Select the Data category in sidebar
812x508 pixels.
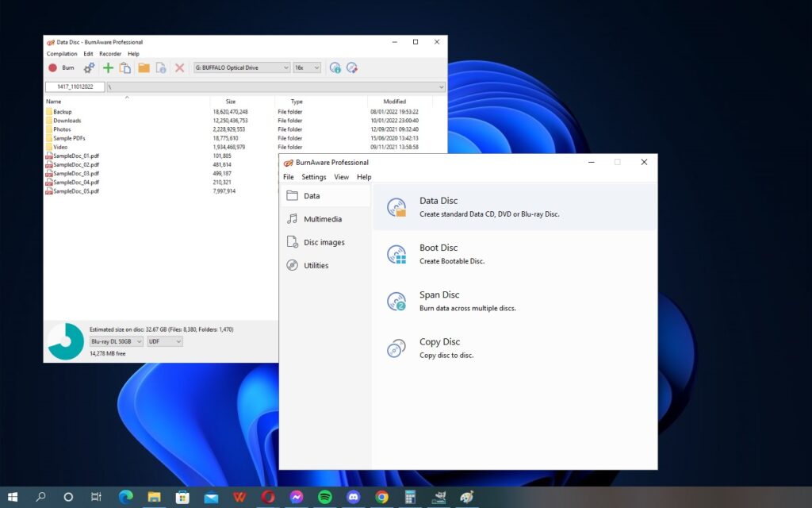pos(325,195)
